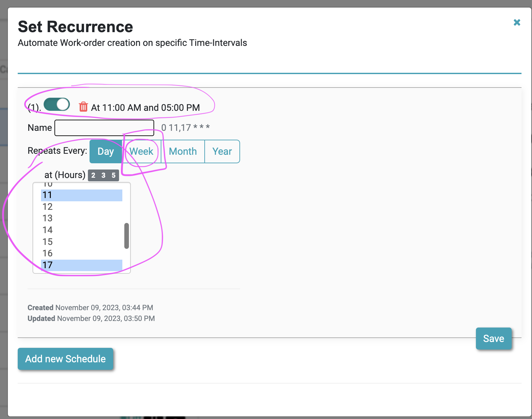Click the Name text field
532x419 pixels.
[x=104, y=128]
